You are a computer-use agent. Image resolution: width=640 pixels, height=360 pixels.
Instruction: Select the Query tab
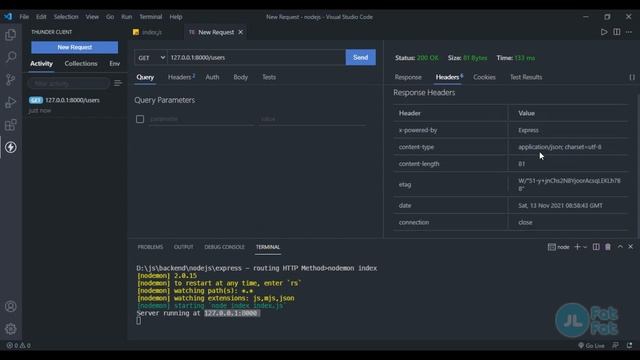pos(145,77)
